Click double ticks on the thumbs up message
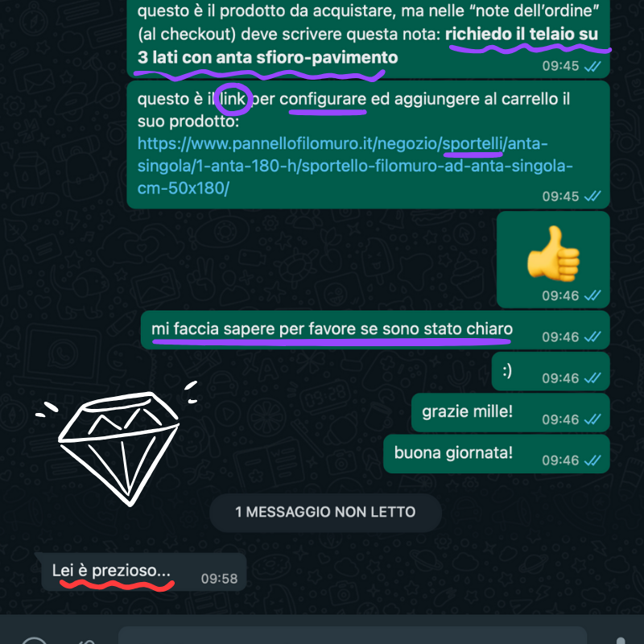 point(592,295)
